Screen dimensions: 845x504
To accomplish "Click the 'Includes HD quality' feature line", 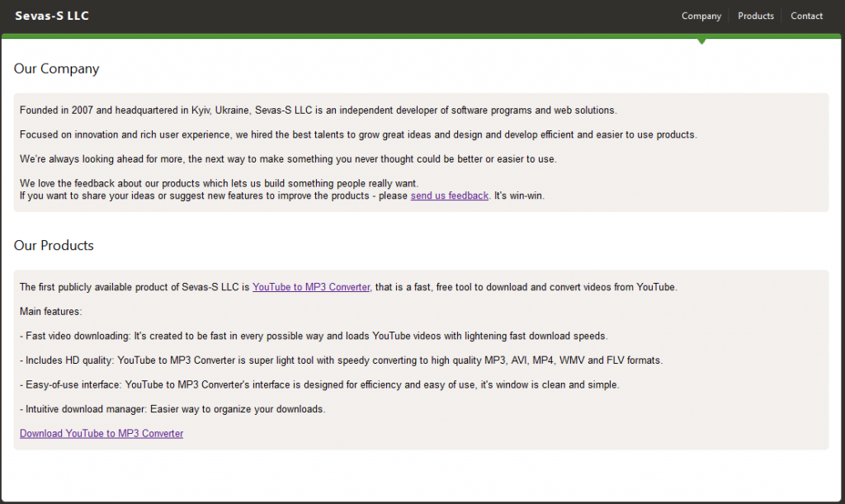I will 341,360.
